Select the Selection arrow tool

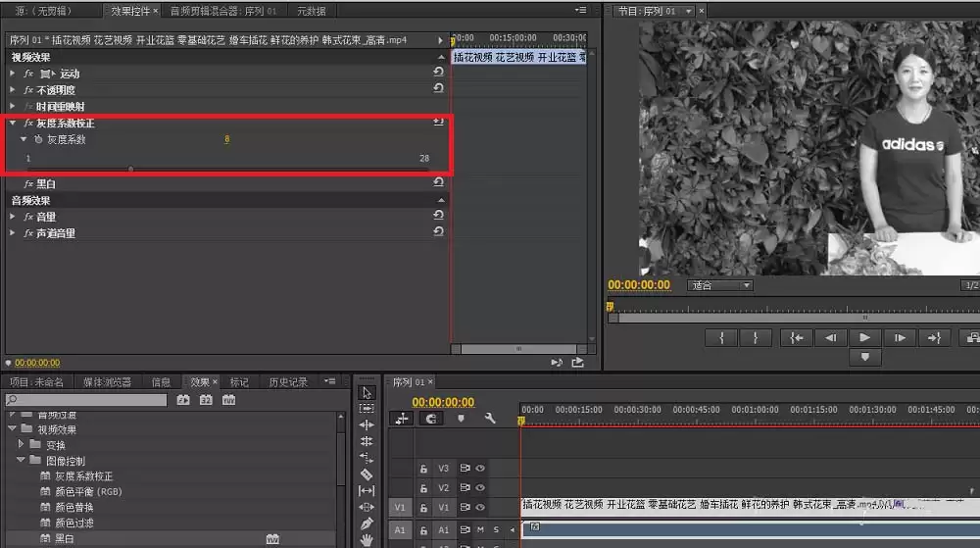(367, 392)
